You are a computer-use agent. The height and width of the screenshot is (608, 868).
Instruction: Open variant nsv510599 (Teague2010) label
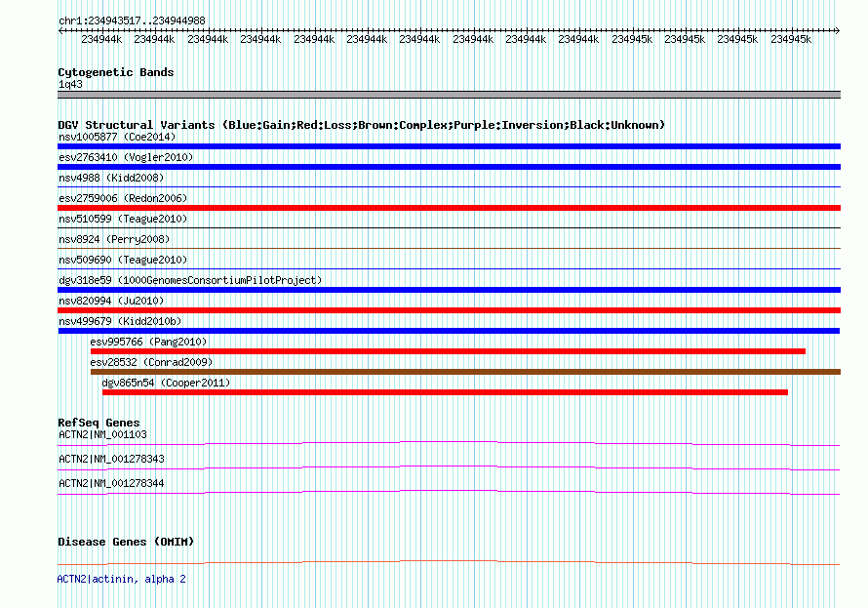(123, 219)
